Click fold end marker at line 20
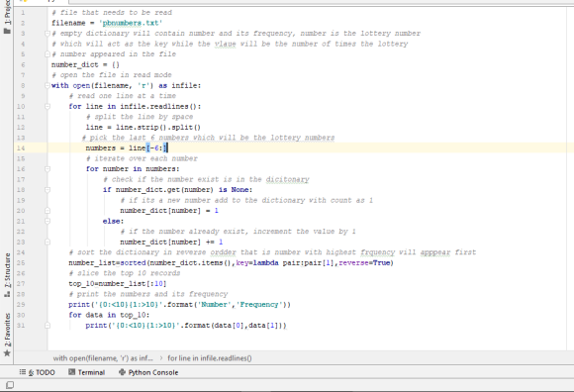 (x=48, y=211)
